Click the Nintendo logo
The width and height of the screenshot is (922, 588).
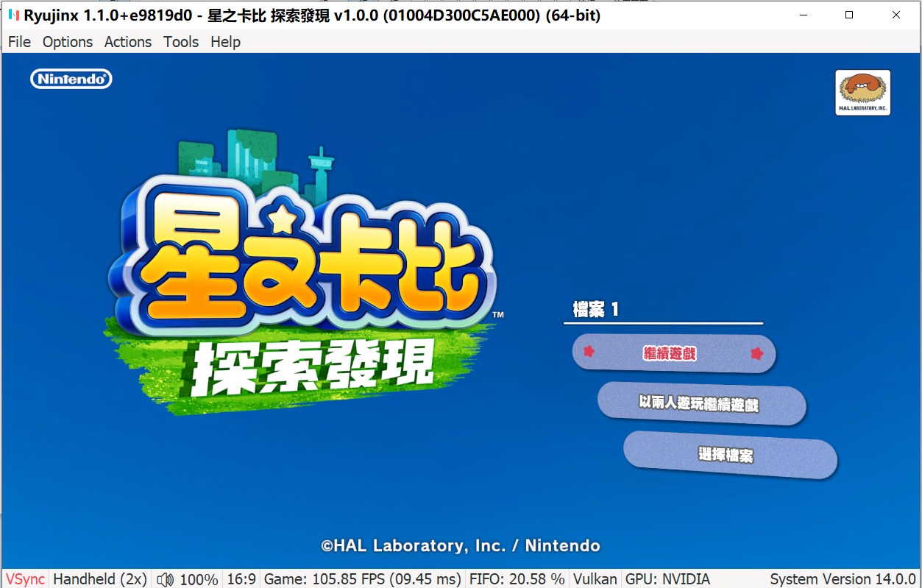point(71,79)
